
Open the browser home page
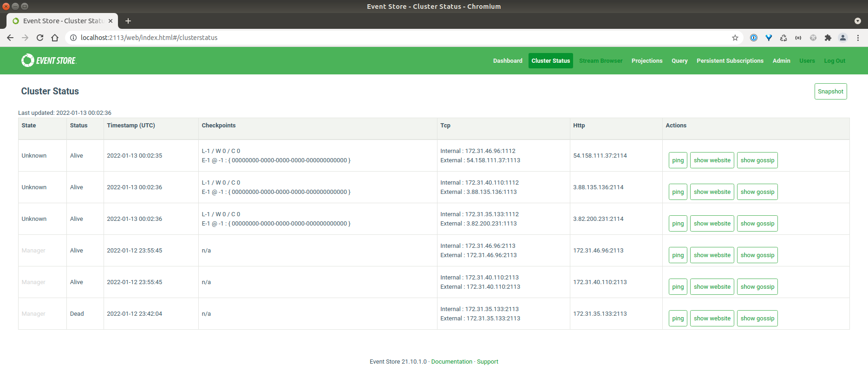tap(55, 38)
